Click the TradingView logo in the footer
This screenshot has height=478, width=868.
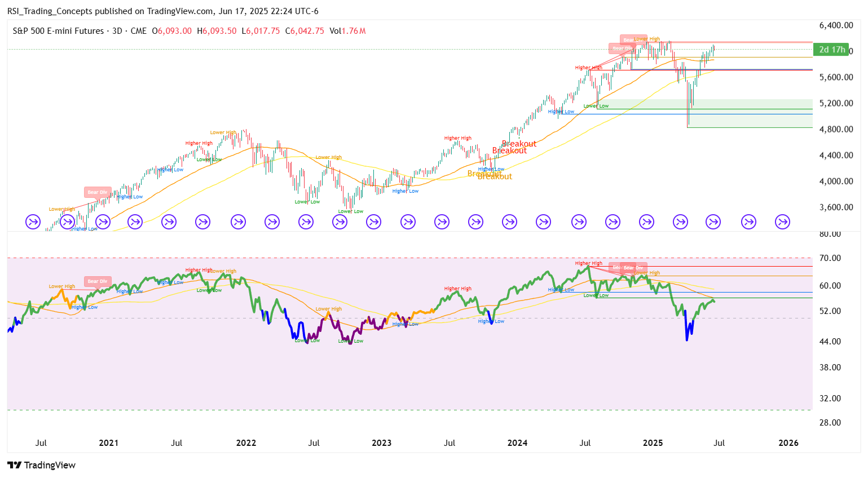pos(42,465)
